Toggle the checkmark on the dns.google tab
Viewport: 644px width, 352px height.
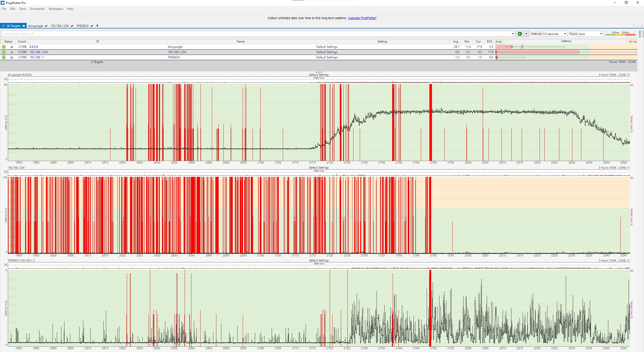pyautogui.click(x=46, y=26)
